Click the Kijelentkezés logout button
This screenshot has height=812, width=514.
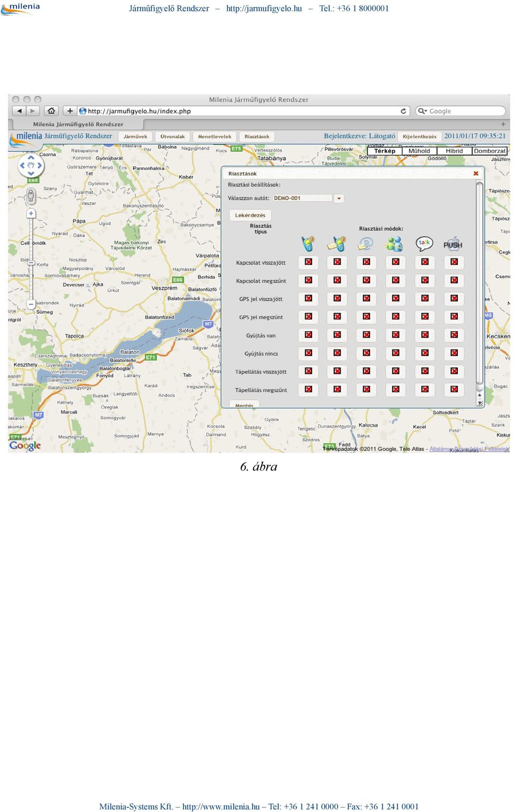pyautogui.click(x=420, y=136)
